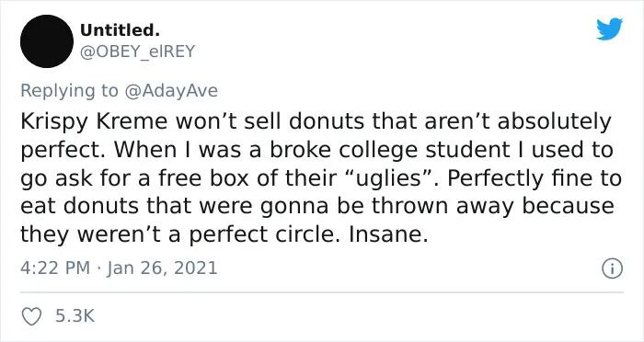The width and height of the screenshot is (644, 342).
Task: Click the Jan 26, 2021 date
Action: [162, 268]
